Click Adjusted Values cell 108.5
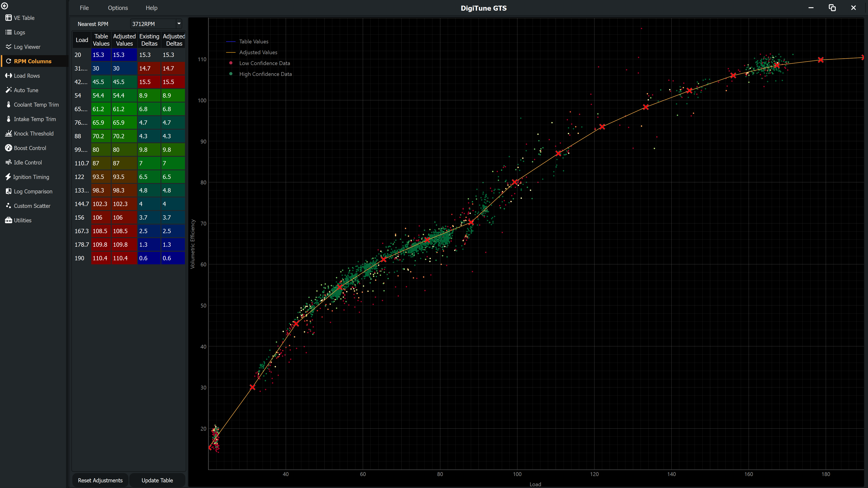 pos(124,231)
